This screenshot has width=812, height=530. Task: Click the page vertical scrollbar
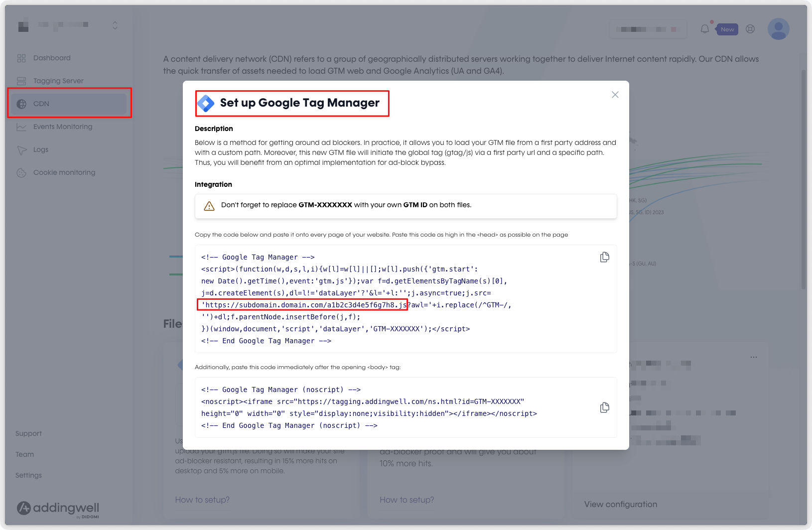point(803,179)
